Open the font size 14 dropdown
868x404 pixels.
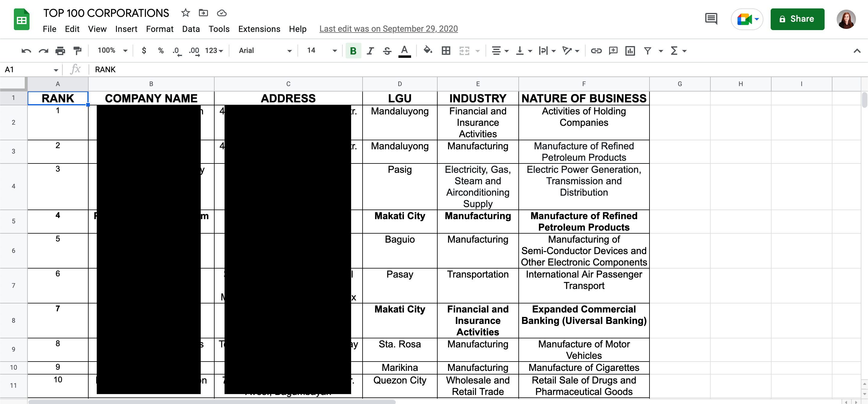(321, 51)
